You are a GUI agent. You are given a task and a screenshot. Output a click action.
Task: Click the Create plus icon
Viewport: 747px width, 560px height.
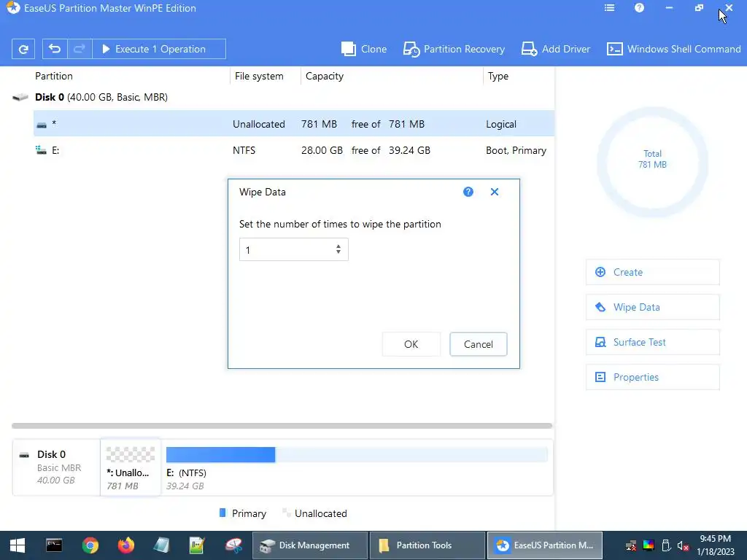[x=600, y=273]
